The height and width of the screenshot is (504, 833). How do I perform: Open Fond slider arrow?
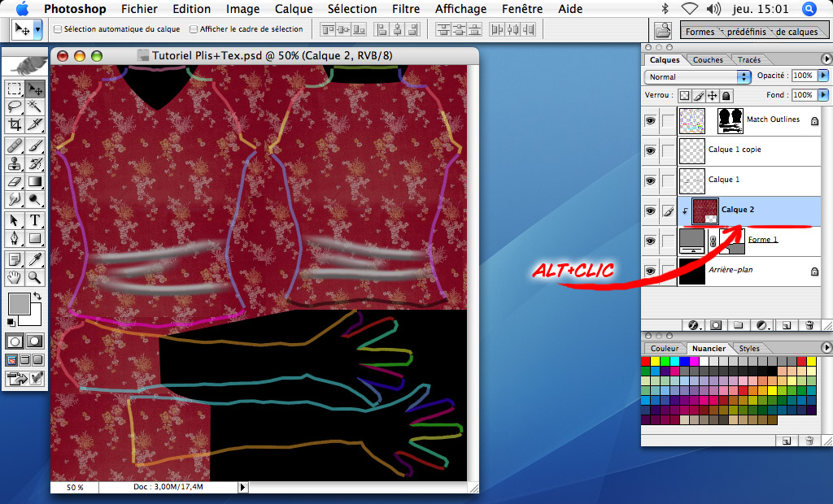pyautogui.click(x=823, y=94)
